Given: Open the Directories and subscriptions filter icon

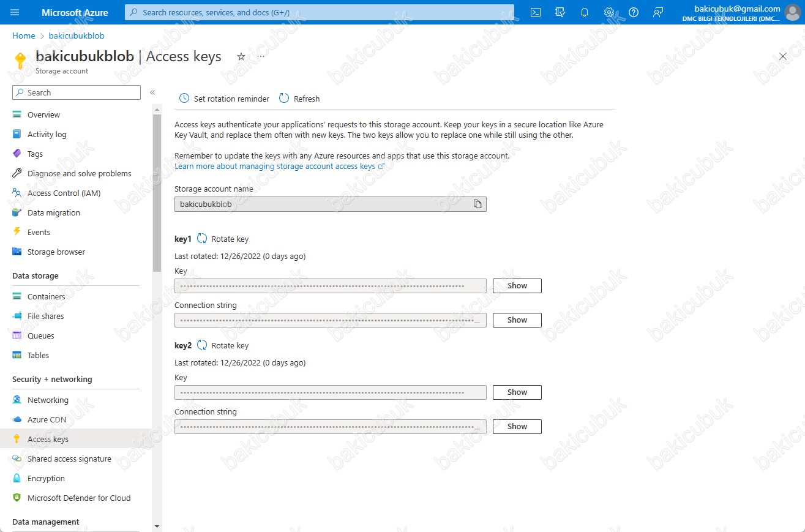Looking at the screenshot, I should pos(560,12).
